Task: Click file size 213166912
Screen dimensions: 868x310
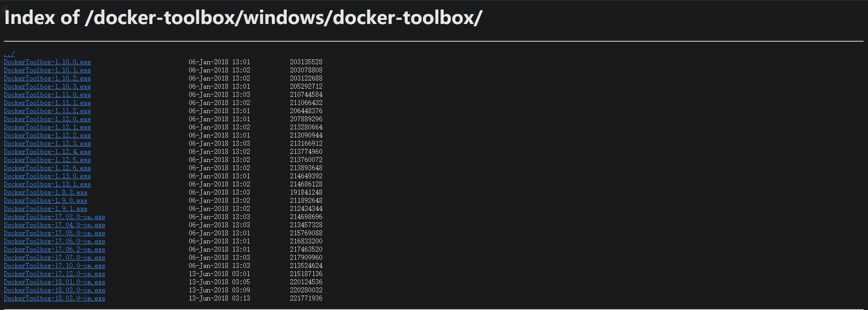Action: click(306, 143)
